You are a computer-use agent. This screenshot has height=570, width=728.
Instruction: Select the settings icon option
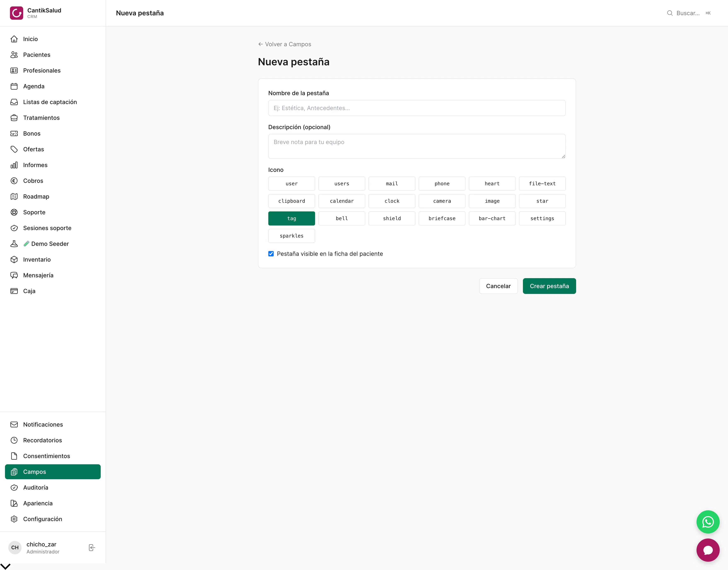542,218
